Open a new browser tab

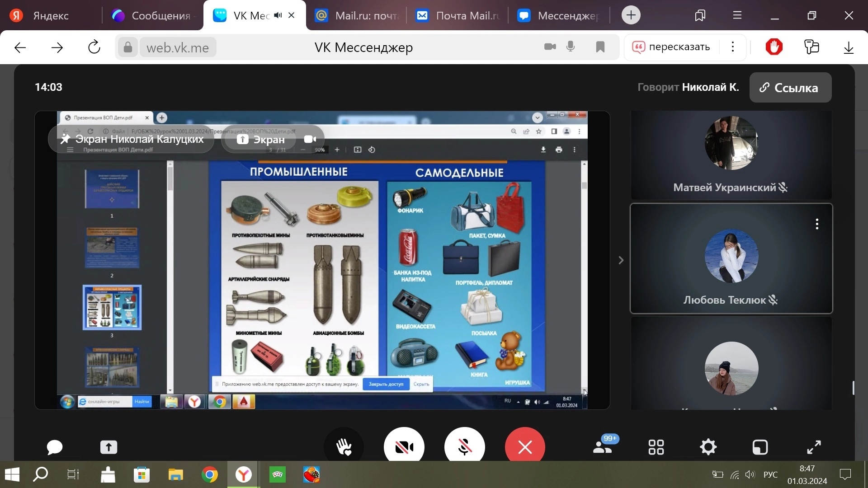click(631, 15)
